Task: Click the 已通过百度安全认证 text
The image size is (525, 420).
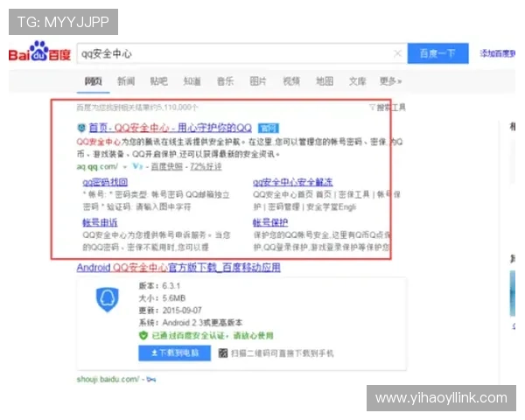Action: tap(213, 335)
